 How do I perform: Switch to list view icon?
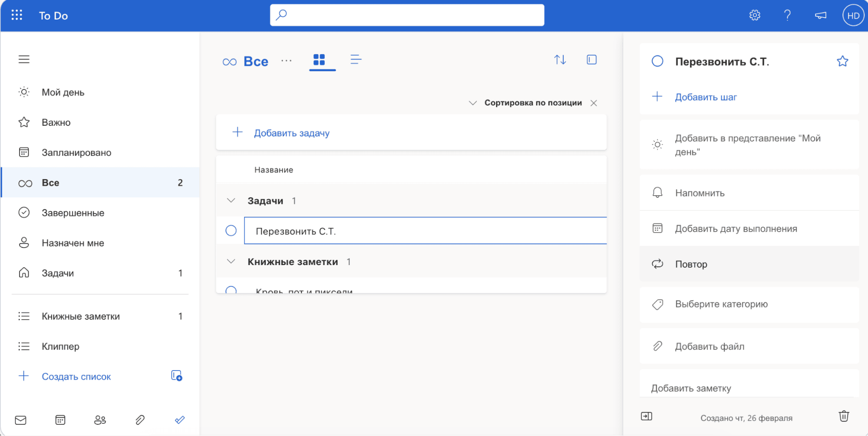[356, 60]
